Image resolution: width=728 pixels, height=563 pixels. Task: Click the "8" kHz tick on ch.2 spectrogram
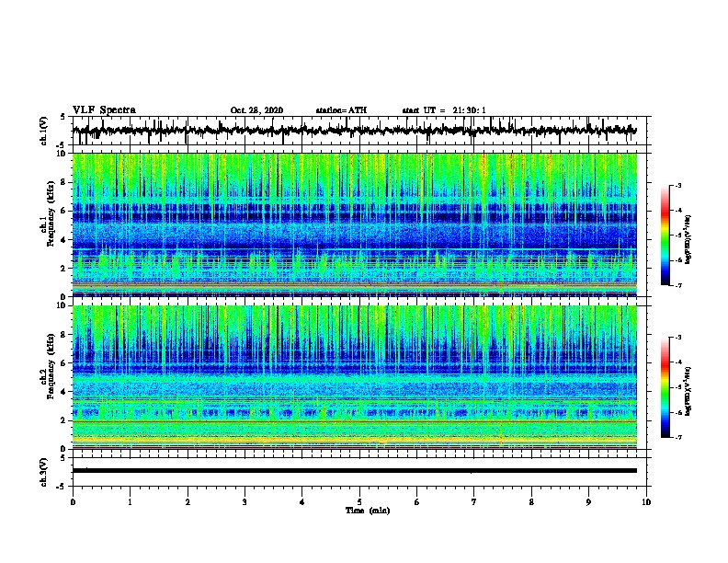tap(63, 335)
